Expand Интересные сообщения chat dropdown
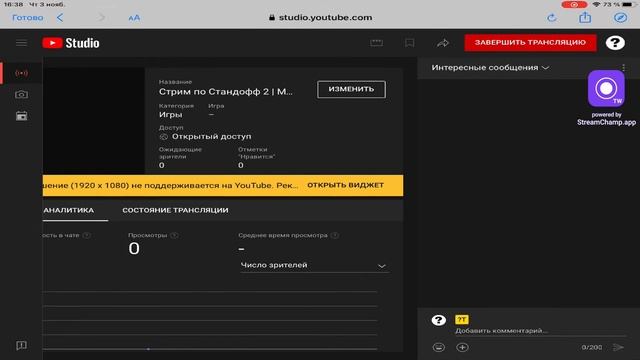Screen dimensions: 640x360 click(x=490, y=68)
